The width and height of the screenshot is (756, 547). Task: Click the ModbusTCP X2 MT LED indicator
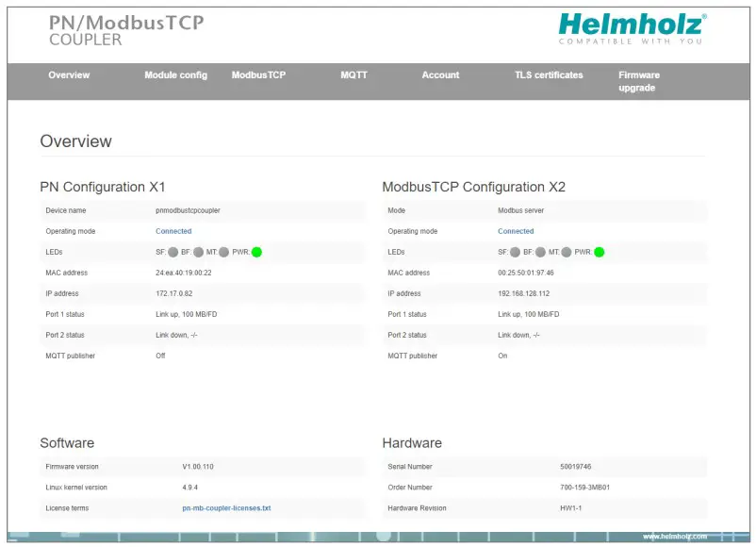[567, 252]
